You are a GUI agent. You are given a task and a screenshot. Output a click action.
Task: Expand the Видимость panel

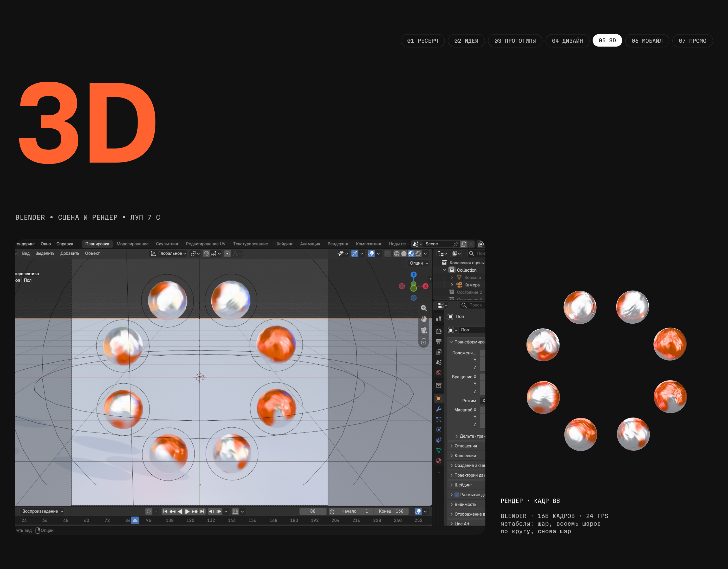point(466,504)
